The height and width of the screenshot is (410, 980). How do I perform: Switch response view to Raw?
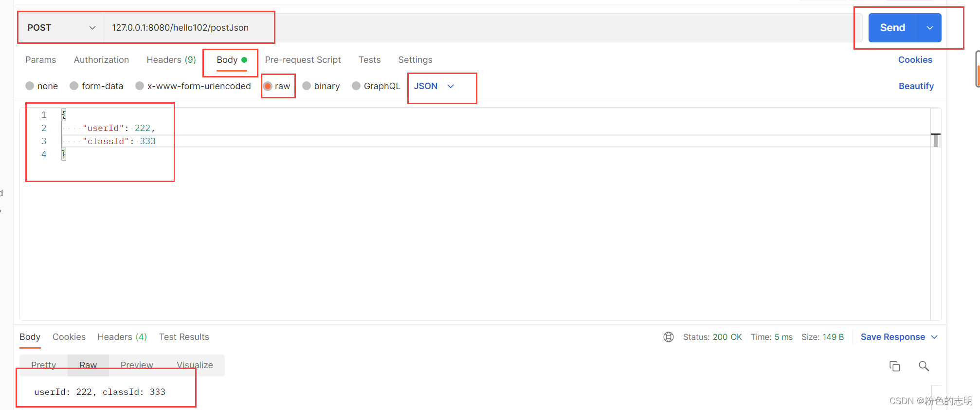(88, 365)
